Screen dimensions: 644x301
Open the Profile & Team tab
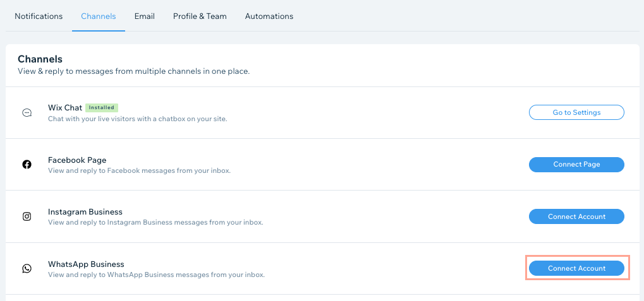click(x=200, y=16)
